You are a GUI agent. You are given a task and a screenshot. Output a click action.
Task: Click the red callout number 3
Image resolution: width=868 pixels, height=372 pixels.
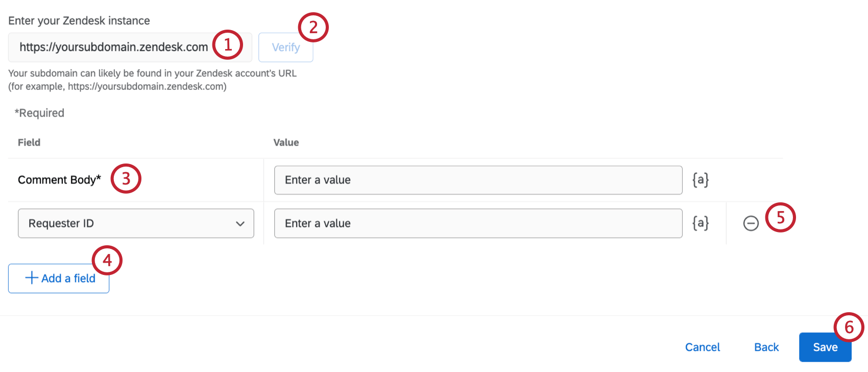pyautogui.click(x=126, y=178)
